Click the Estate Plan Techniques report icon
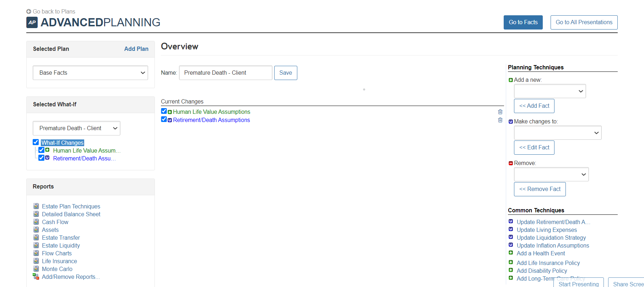The image size is (644, 287). pos(36,206)
